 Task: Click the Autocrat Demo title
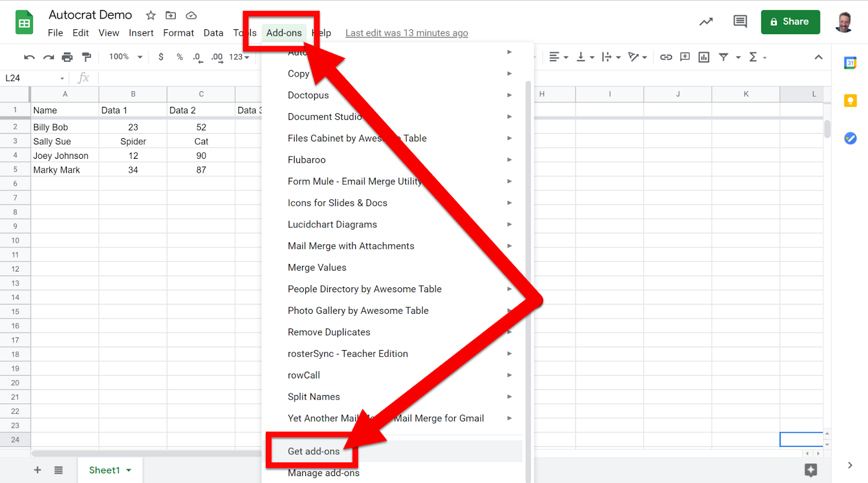[x=91, y=15]
